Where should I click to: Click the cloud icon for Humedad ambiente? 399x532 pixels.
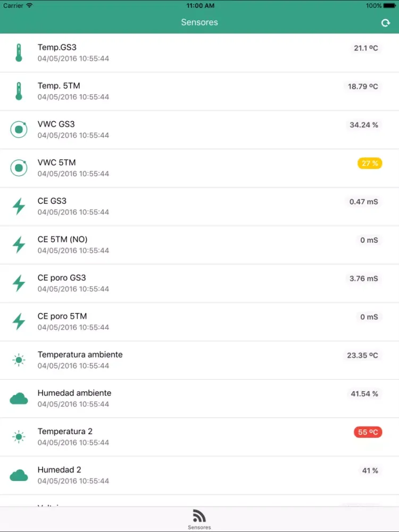click(x=19, y=398)
